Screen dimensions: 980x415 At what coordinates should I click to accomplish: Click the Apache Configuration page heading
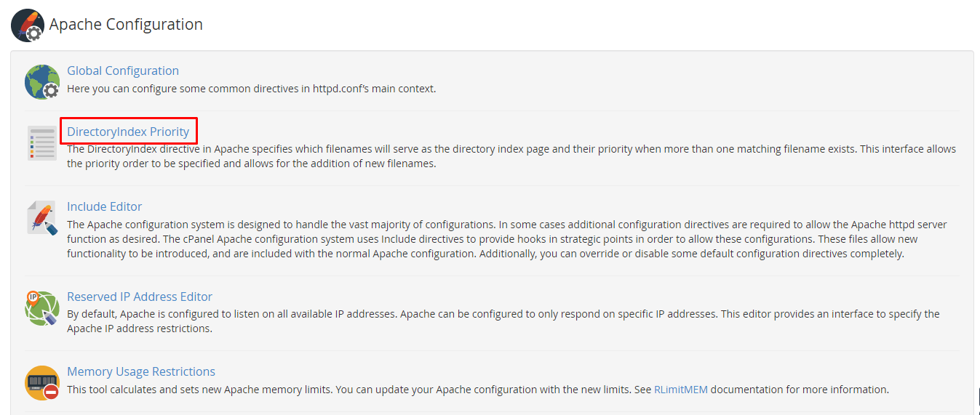[x=126, y=24]
